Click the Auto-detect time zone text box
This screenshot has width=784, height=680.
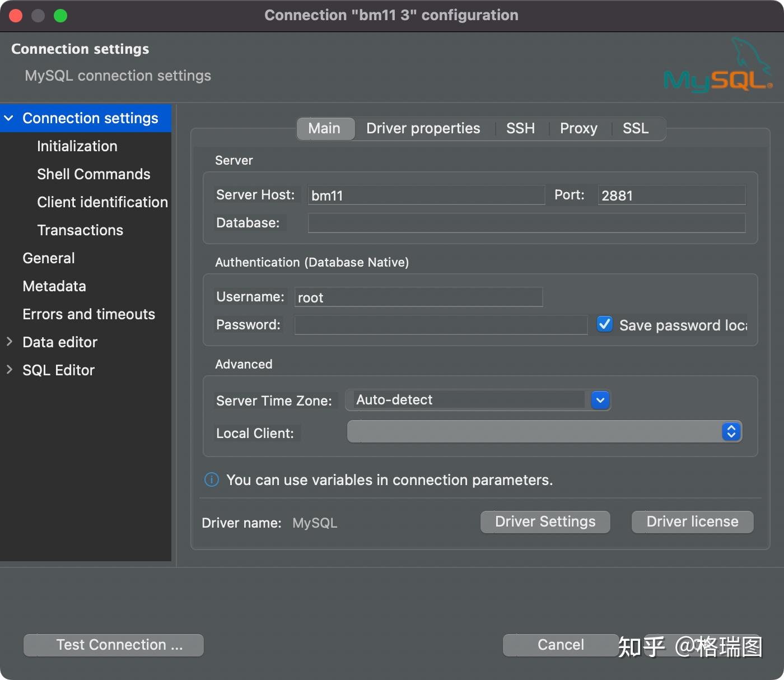click(468, 400)
